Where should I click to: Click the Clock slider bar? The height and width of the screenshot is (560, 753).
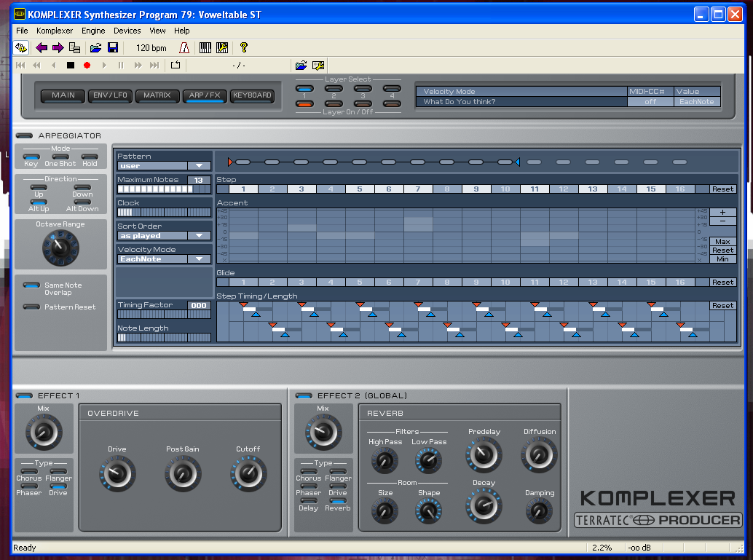click(x=164, y=213)
